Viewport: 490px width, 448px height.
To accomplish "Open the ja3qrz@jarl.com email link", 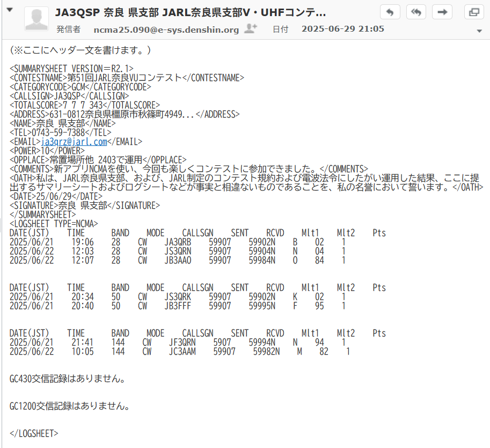I will (74, 142).
